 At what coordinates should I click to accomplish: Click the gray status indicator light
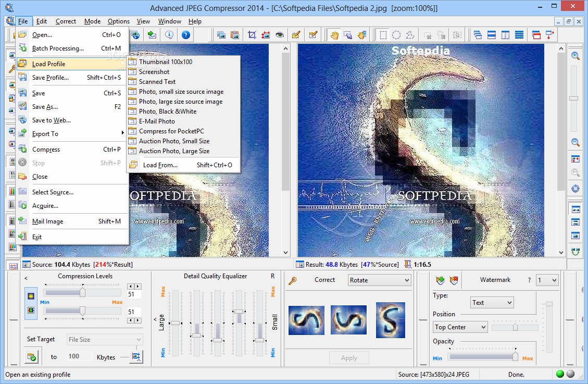tap(570, 374)
